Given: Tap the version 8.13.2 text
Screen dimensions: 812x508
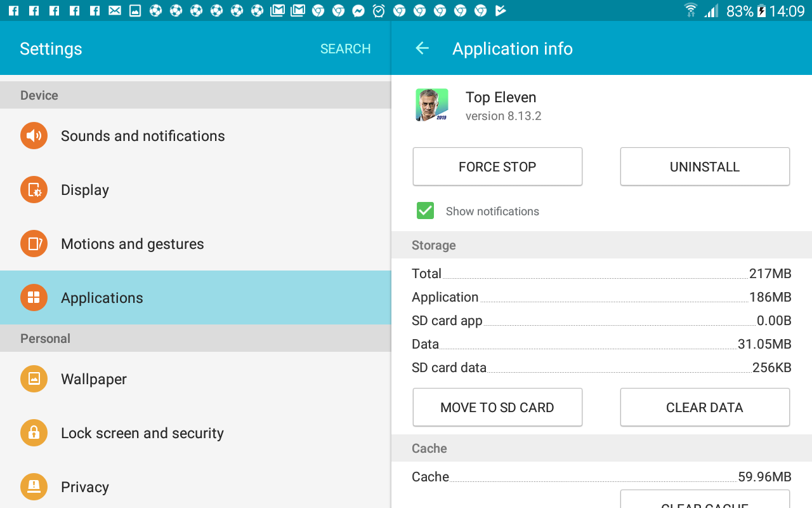Looking at the screenshot, I should (503, 116).
